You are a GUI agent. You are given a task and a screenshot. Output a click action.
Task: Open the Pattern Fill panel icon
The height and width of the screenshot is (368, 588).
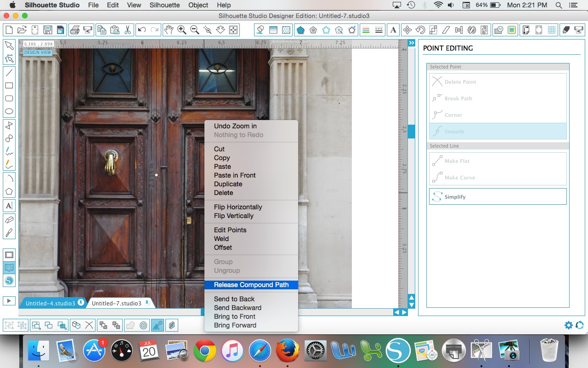pyautogui.click(x=286, y=30)
